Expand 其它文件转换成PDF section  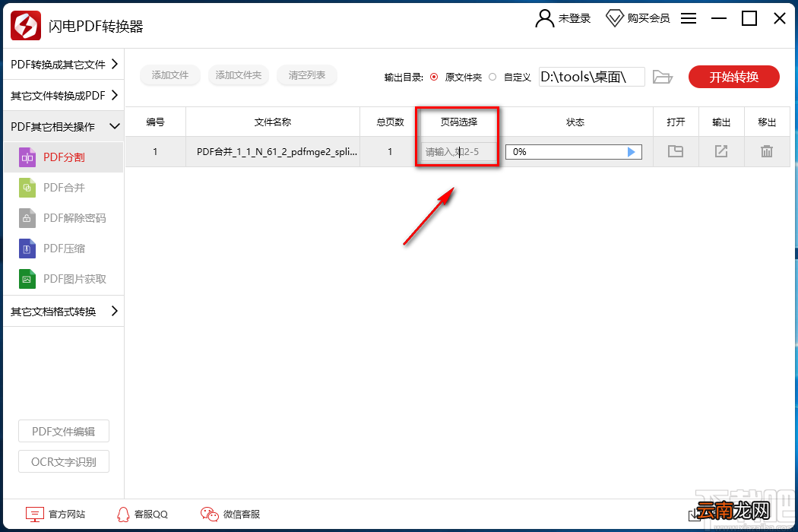(64, 95)
